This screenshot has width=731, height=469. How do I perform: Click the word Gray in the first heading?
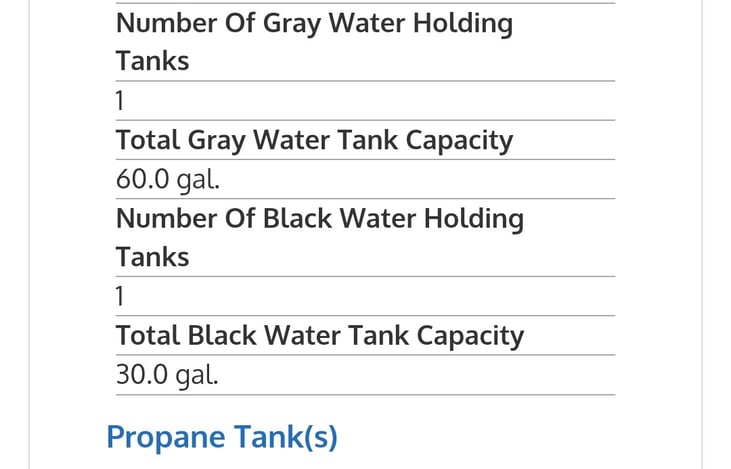click(x=291, y=24)
